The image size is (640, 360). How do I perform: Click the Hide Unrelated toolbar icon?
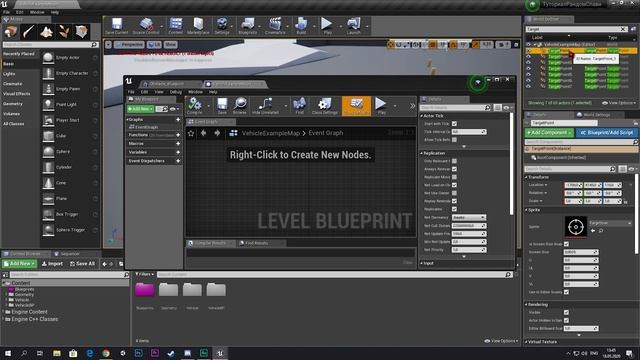pos(265,106)
